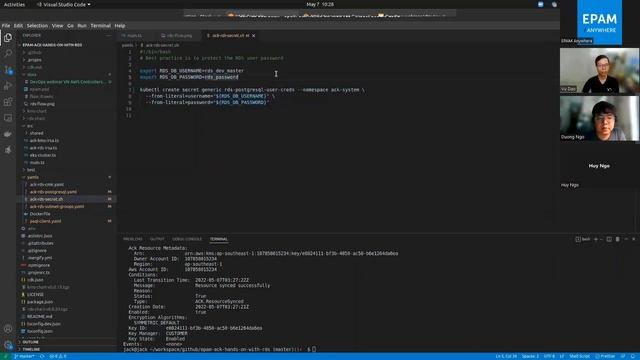Image resolution: width=640 pixels, height=360 pixels.
Task: Open the Docker view in activity bar
Action: tap(8, 134)
